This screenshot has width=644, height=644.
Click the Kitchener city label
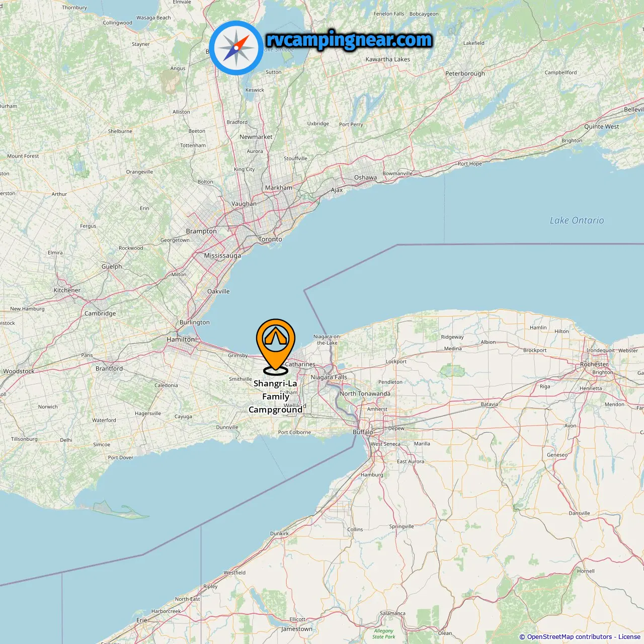point(67,290)
